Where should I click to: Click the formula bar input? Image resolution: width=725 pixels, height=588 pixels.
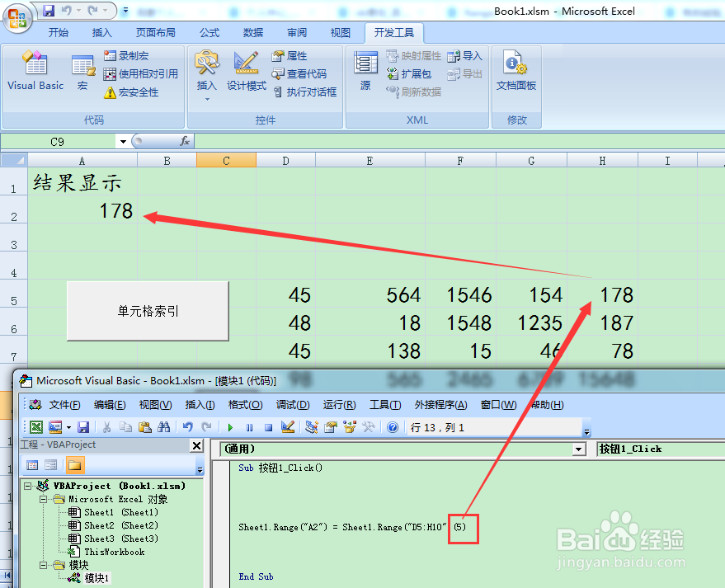coord(459,141)
